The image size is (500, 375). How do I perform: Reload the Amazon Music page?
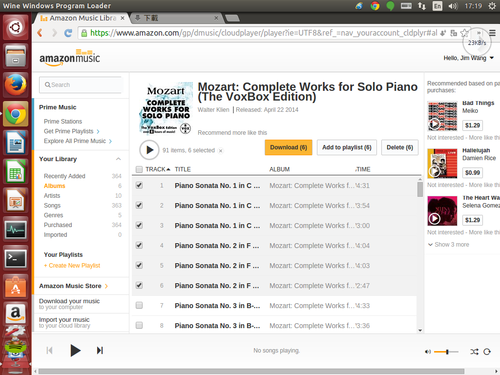(68, 33)
